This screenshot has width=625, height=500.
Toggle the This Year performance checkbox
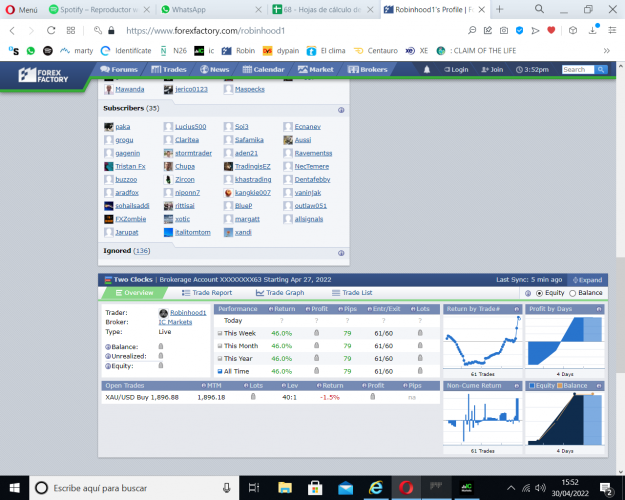(x=220, y=359)
